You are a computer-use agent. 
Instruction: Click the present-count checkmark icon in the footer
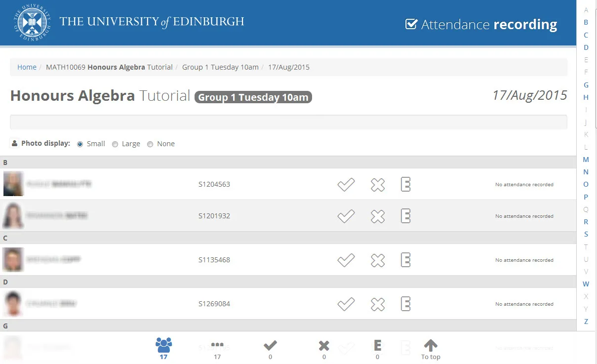(x=270, y=345)
